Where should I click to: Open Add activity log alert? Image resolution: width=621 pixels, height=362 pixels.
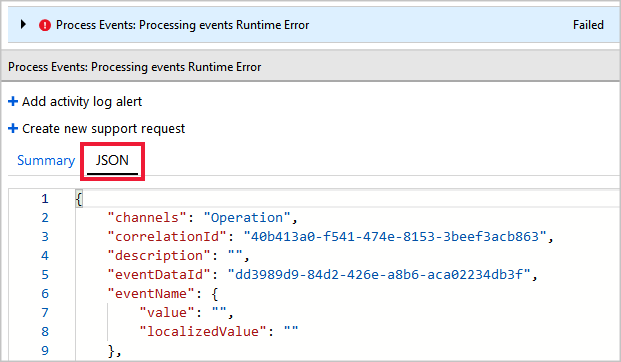point(82,102)
